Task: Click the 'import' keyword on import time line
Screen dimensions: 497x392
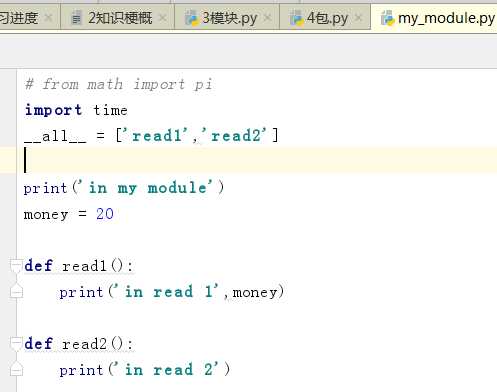Action: pos(53,110)
